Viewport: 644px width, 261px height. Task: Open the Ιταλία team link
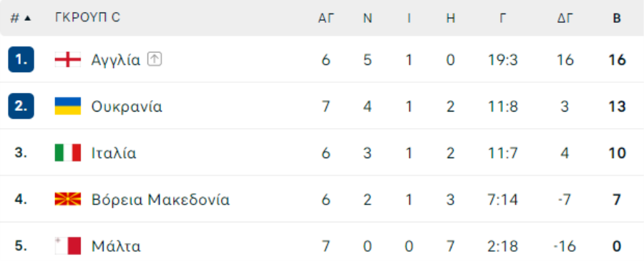(114, 153)
